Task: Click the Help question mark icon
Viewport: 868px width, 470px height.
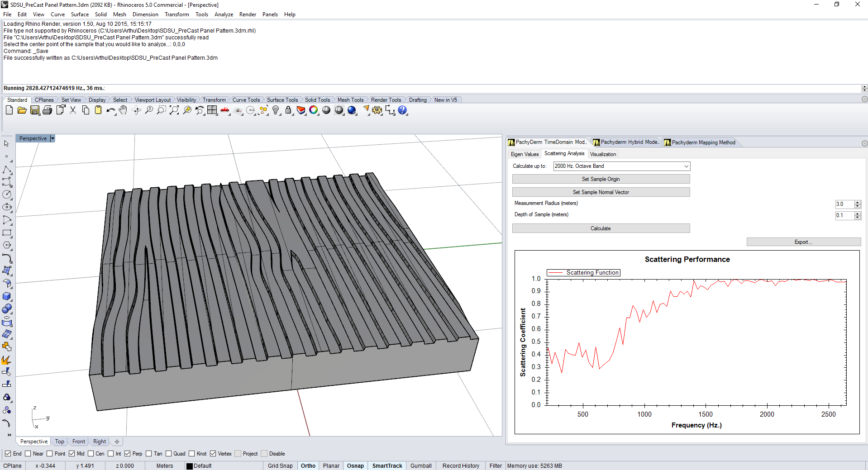Action: 402,110
